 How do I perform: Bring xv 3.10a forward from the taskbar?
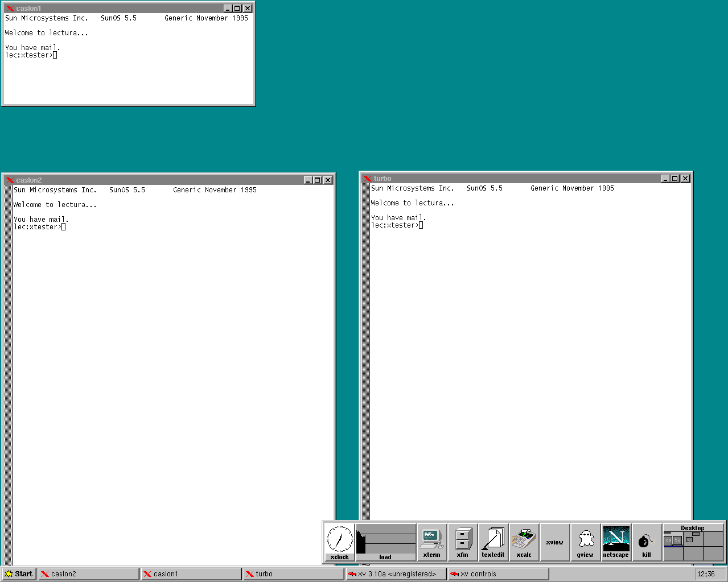click(396, 573)
